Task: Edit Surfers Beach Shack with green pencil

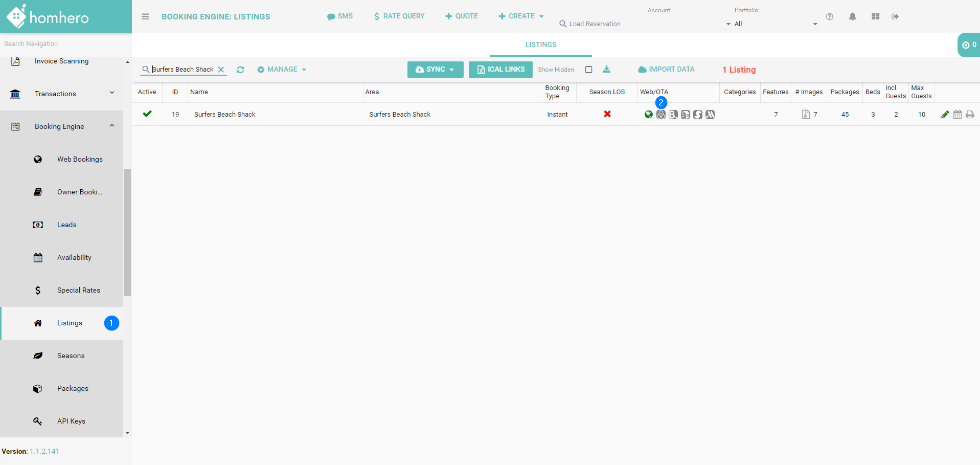Action: pos(945,115)
